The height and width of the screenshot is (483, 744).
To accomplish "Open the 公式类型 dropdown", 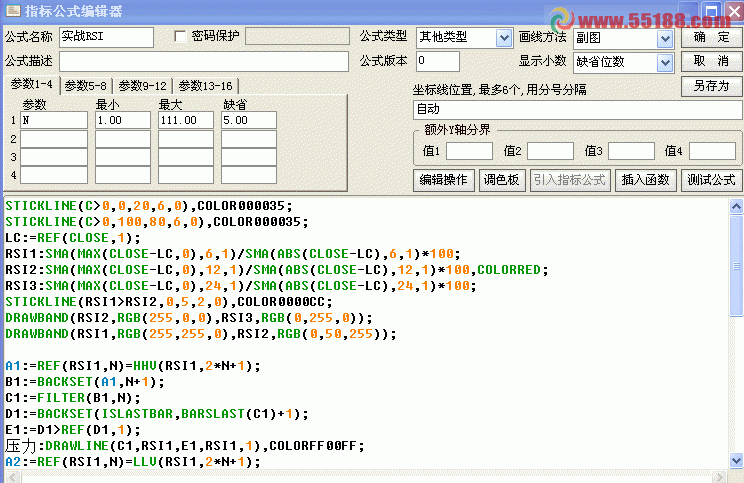I will tap(504, 37).
